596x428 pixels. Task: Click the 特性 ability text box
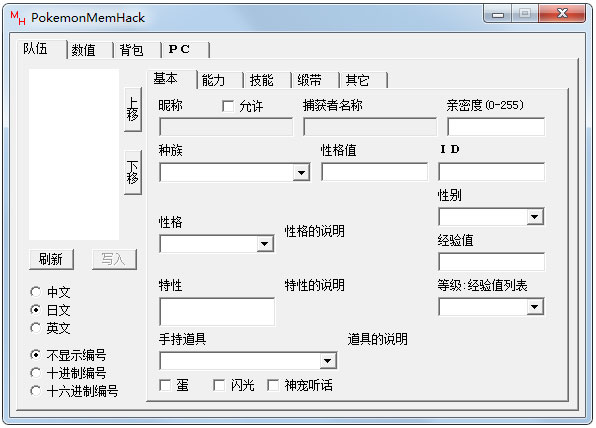tap(217, 312)
